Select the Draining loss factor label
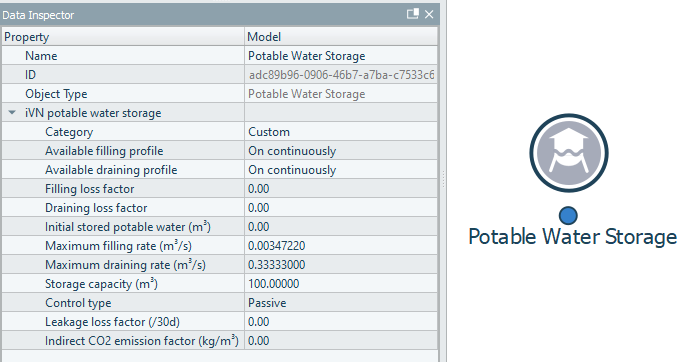Image resolution: width=694 pixels, height=362 pixels. [96, 208]
